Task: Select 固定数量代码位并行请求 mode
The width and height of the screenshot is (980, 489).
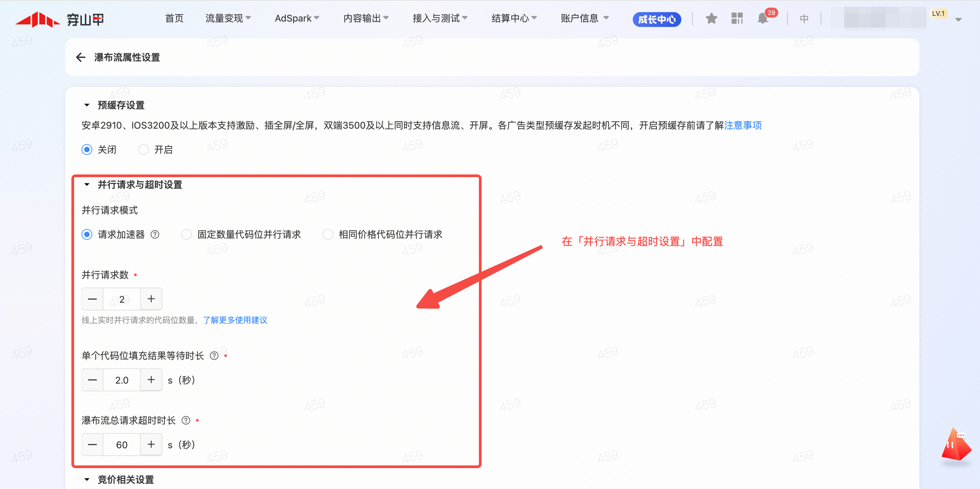Action: pos(187,234)
